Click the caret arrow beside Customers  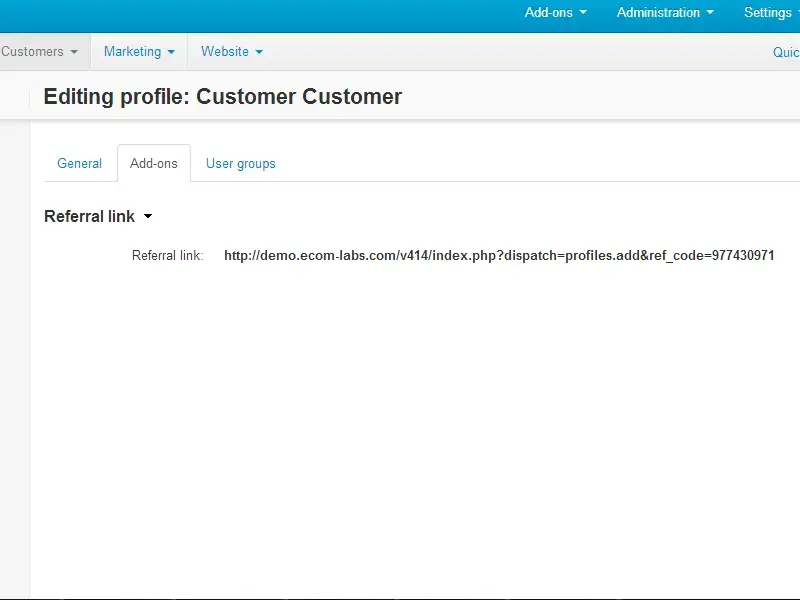pyautogui.click(x=74, y=52)
